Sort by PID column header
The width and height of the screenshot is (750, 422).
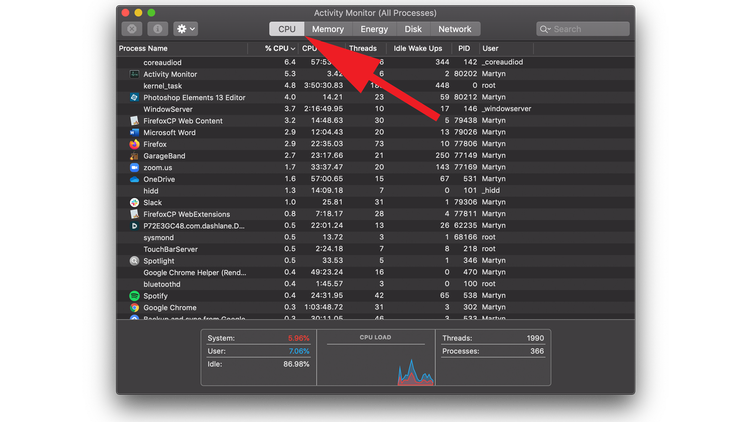[464, 48]
